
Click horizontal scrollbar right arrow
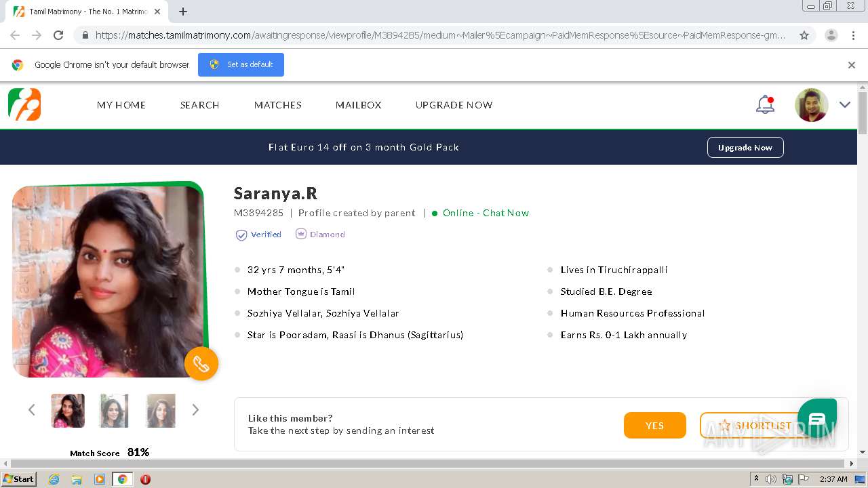click(852, 464)
